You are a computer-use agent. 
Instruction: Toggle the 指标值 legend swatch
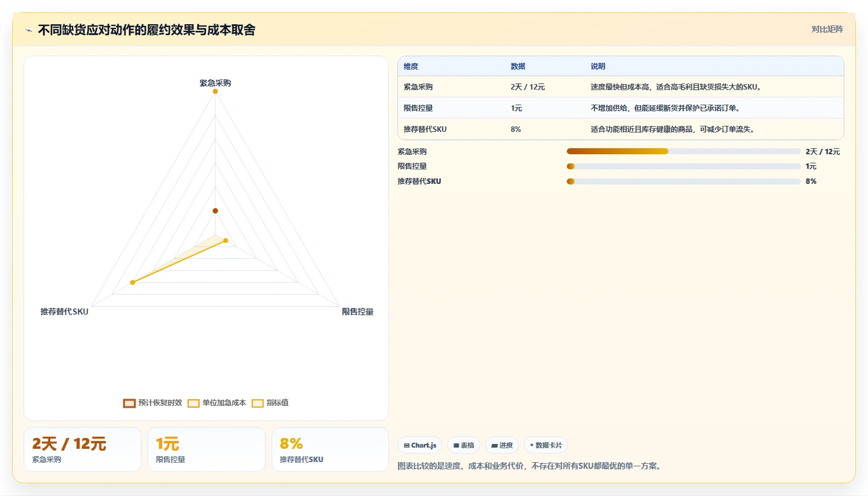tap(258, 403)
